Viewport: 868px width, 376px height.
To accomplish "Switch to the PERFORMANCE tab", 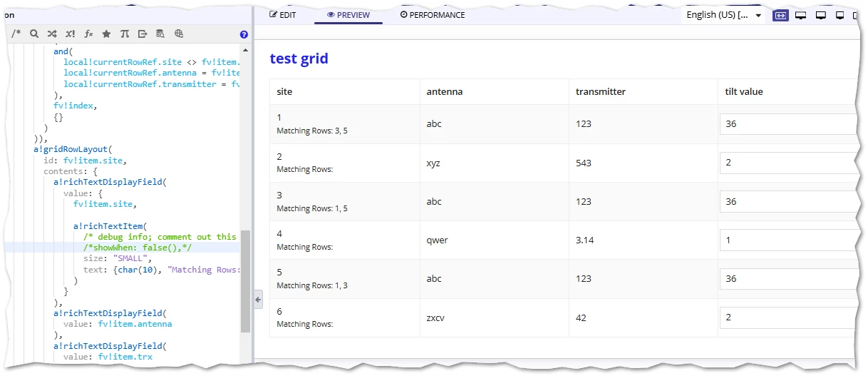I will tap(433, 15).
